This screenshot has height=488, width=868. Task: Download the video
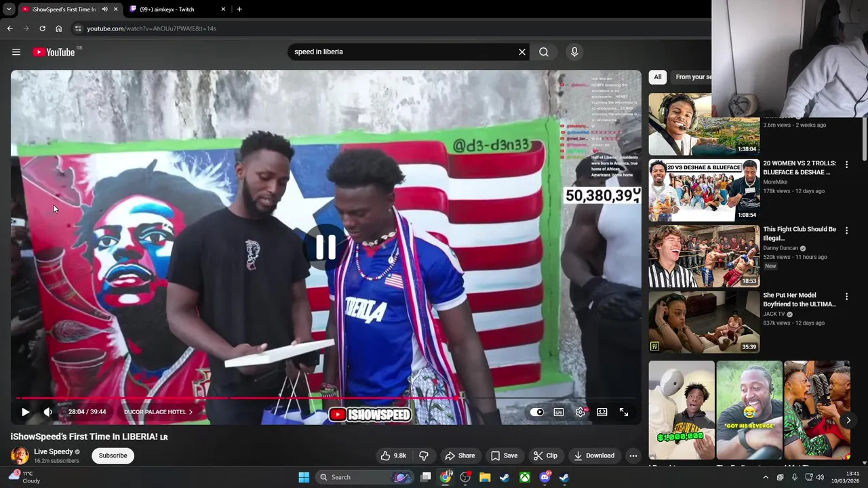pos(594,455)
